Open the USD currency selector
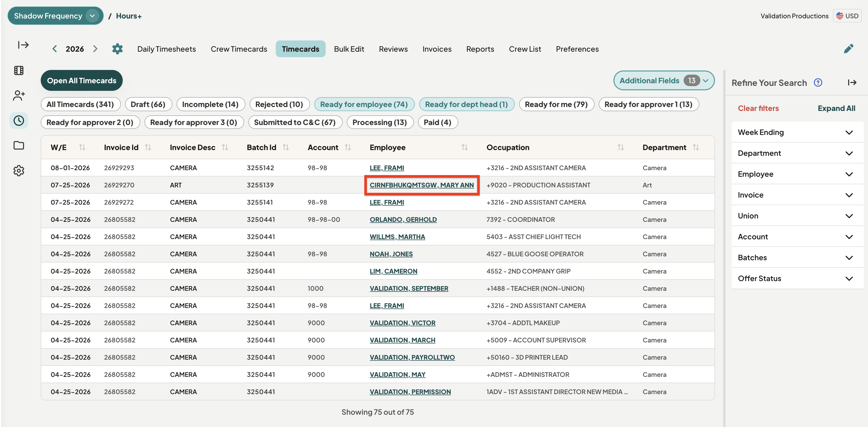This screenshot has height=427, width=868. [847, 16]
